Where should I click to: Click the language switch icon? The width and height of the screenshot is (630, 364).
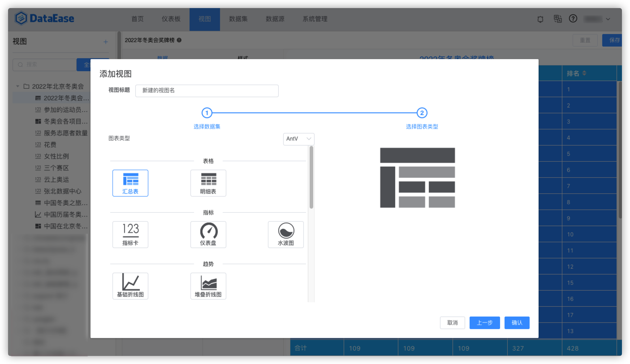pos(557,19)
